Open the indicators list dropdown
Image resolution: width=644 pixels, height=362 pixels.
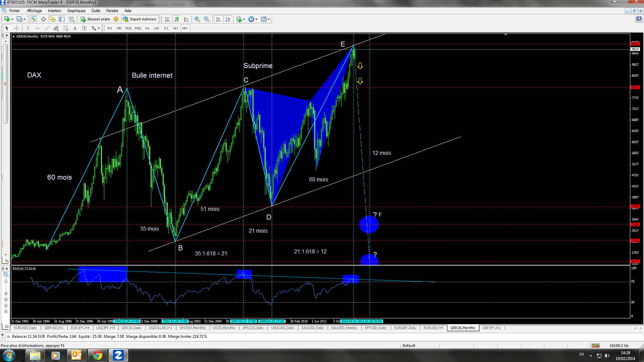(244, 19)
